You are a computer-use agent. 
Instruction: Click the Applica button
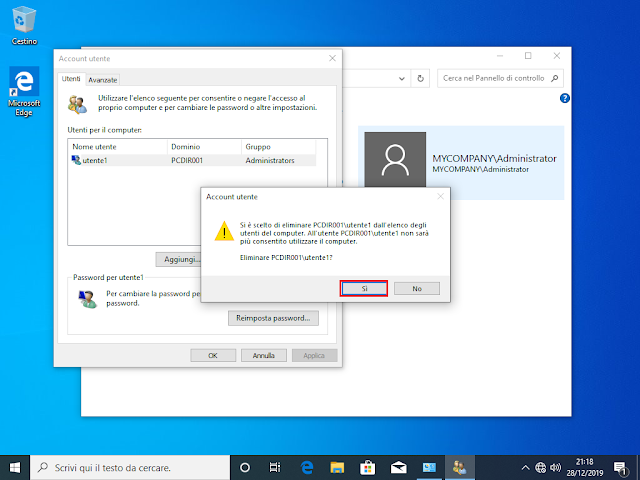[314, 356]
